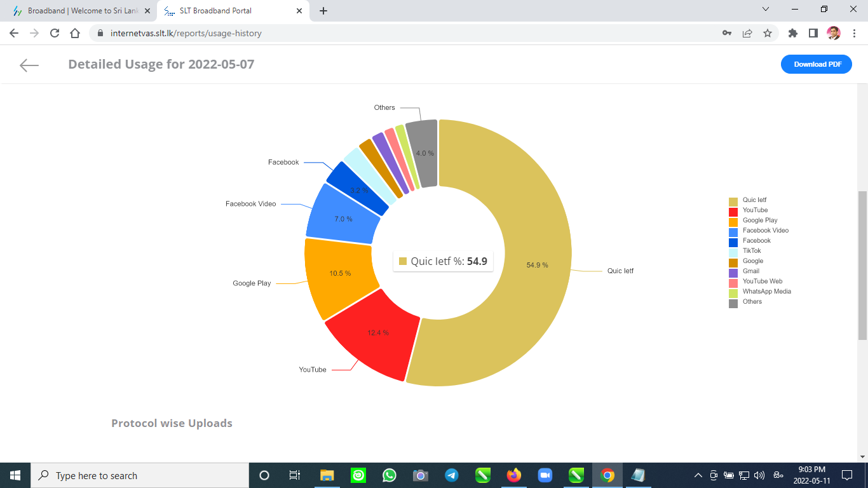Viewport: 868px width, 488px height.
Task: Open the Chrome three-dot menu
Action: tap(853, 33)
